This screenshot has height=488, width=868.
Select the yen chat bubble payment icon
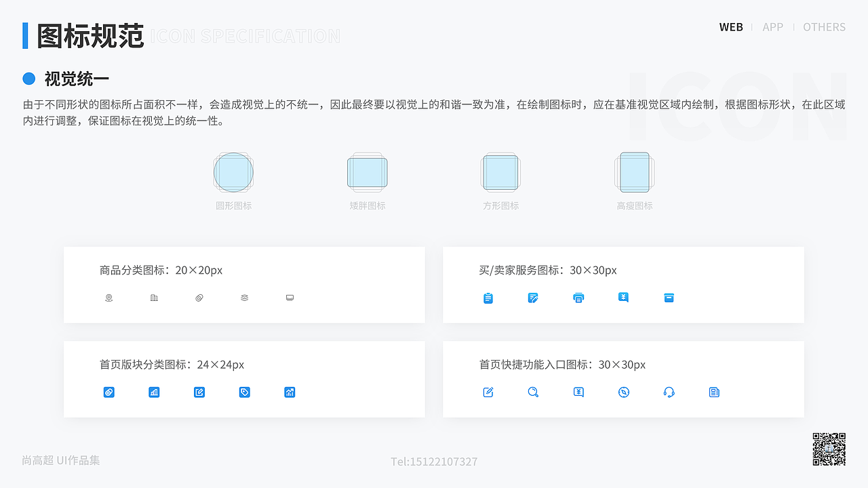click(x=623, y=298)
